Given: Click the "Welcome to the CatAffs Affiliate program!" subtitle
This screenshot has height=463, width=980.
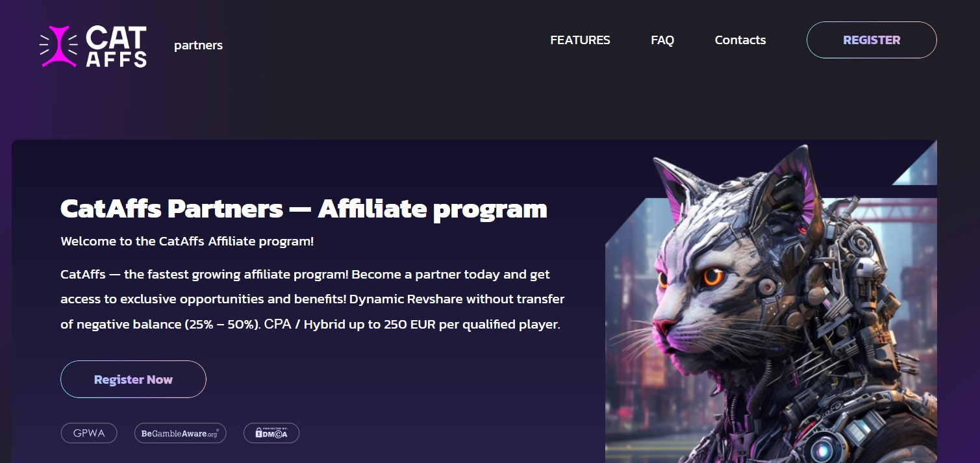Looking at the screenshot, I should (x=187, y=242).
